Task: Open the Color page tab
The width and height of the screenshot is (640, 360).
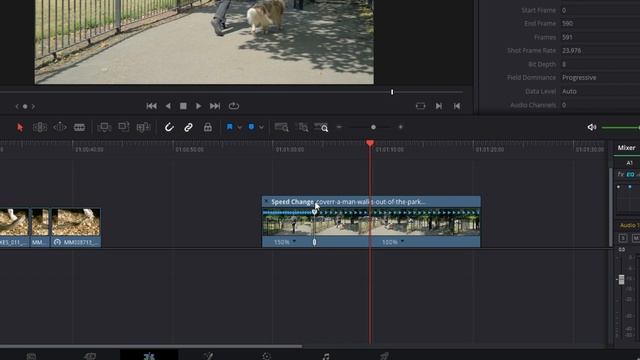Action: pyautogui.click(x=267, y=356)
